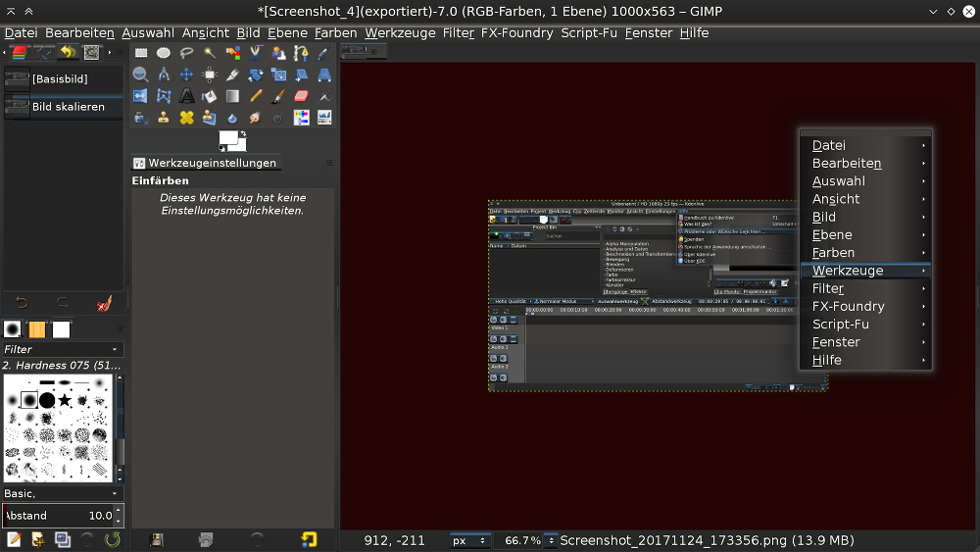Screen dimensions: 980x552
Task: Select the Shear tool
Action: pos(301,75)
